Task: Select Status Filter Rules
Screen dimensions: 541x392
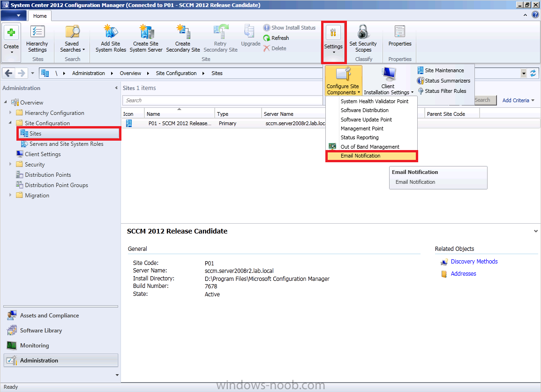Action: (x=442, y=91)
